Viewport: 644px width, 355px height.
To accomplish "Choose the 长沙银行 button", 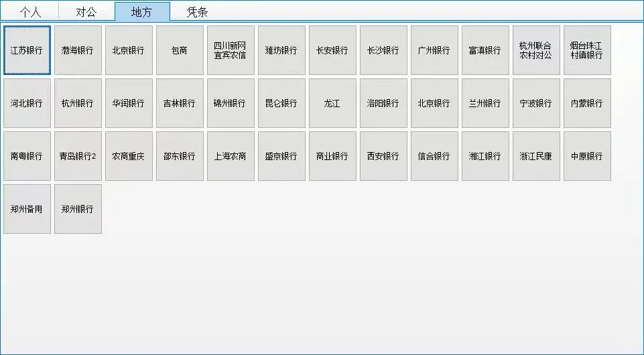I will click(x=383, y=50).
